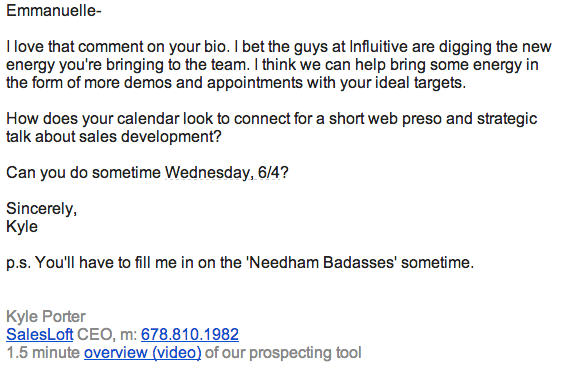Screen dimensions: 562x371
Task: Click 'of our prospecting tool' text
Action: pos(283,353)
